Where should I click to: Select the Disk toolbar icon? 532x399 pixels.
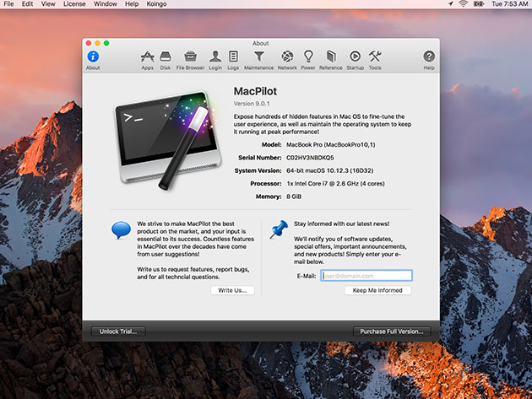pyautogui.click(x=166, y=57)
